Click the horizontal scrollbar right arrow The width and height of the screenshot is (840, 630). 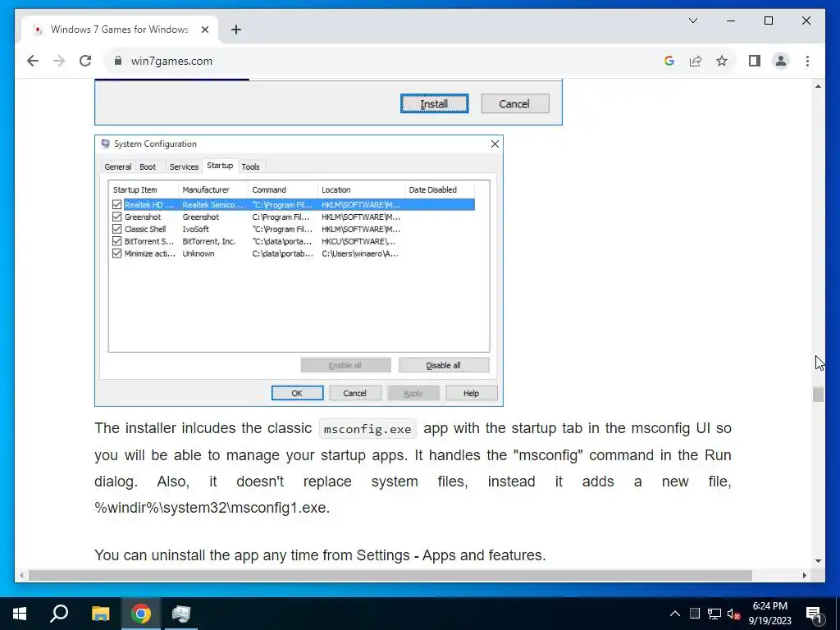pyautogui.click(x=805, y=575)
